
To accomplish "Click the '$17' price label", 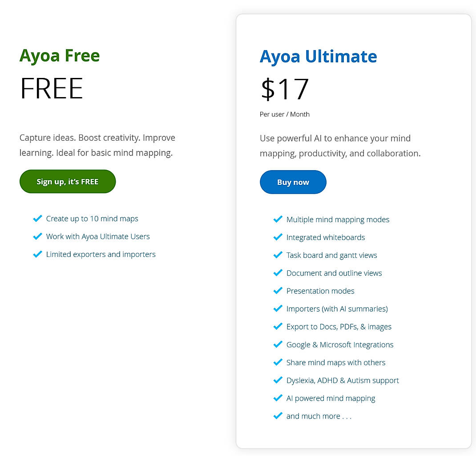I will coord(284,89).
